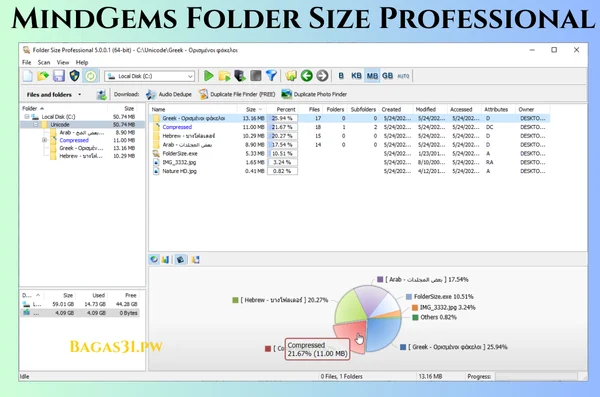Open the filter funnel icon
Image resolution: width=600 pixels, height=397 pixels.
coord(271,76)
